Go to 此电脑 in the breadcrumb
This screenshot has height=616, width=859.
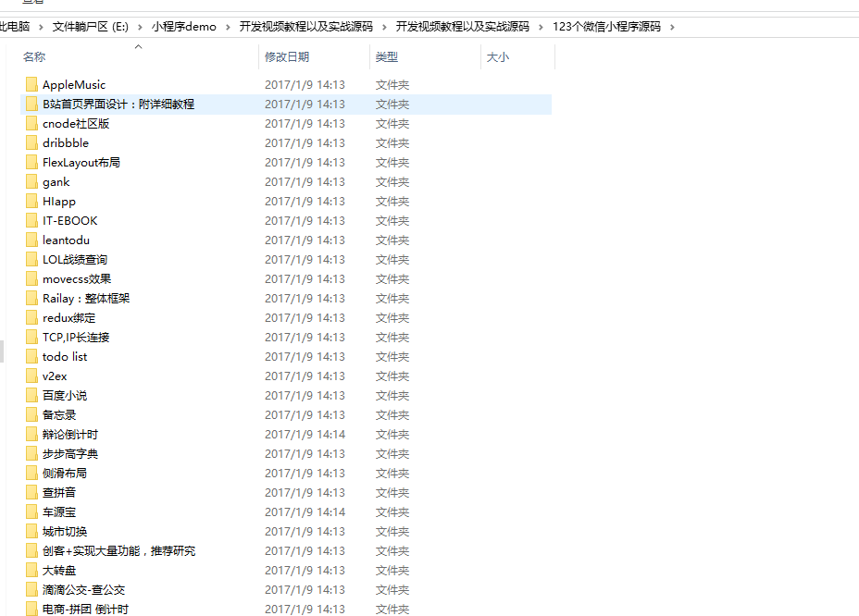click(x=15, y=26)
